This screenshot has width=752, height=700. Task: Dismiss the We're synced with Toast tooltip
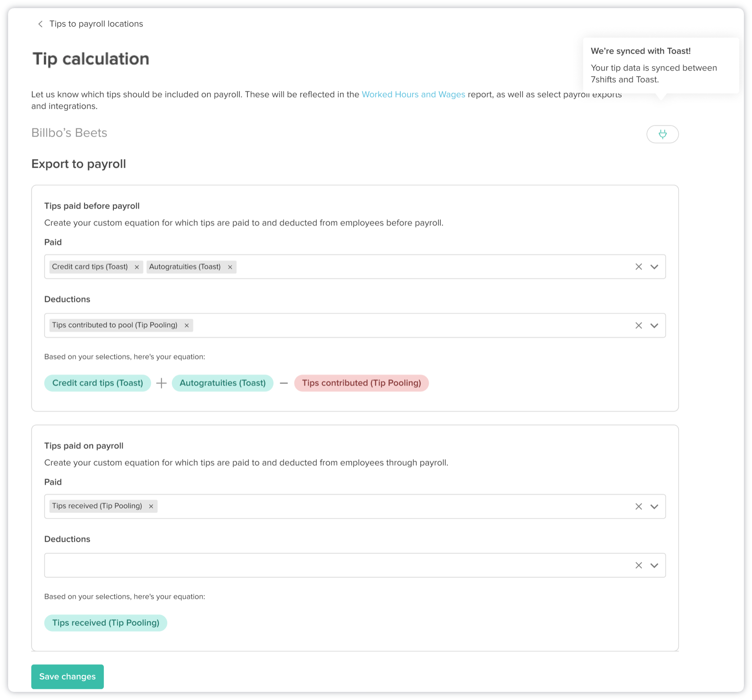pos(660,66)
